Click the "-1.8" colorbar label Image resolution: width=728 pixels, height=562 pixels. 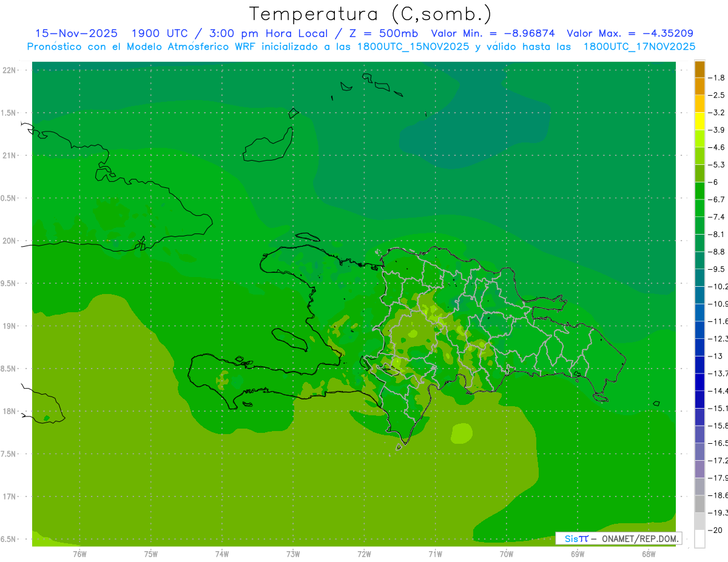(717, 78)
